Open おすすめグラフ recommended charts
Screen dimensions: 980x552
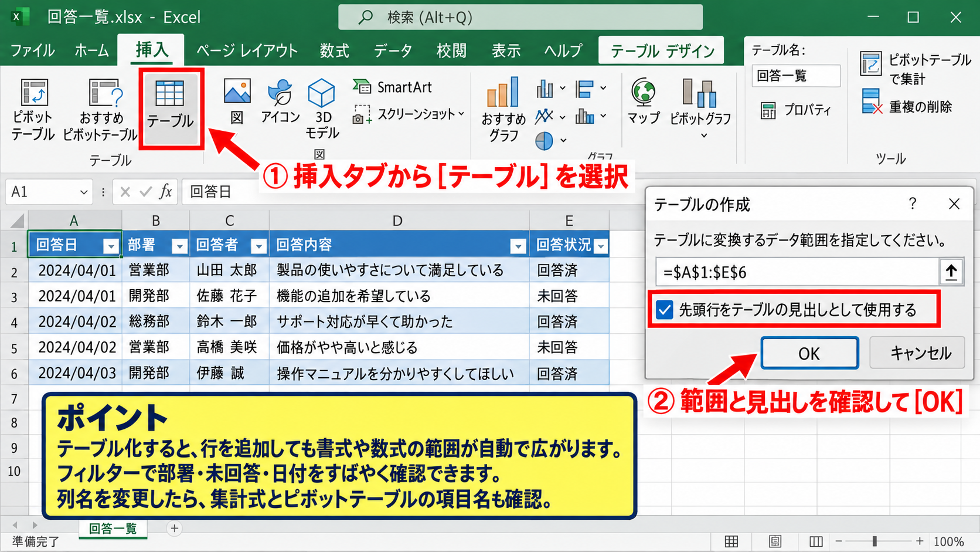(503, 110)
